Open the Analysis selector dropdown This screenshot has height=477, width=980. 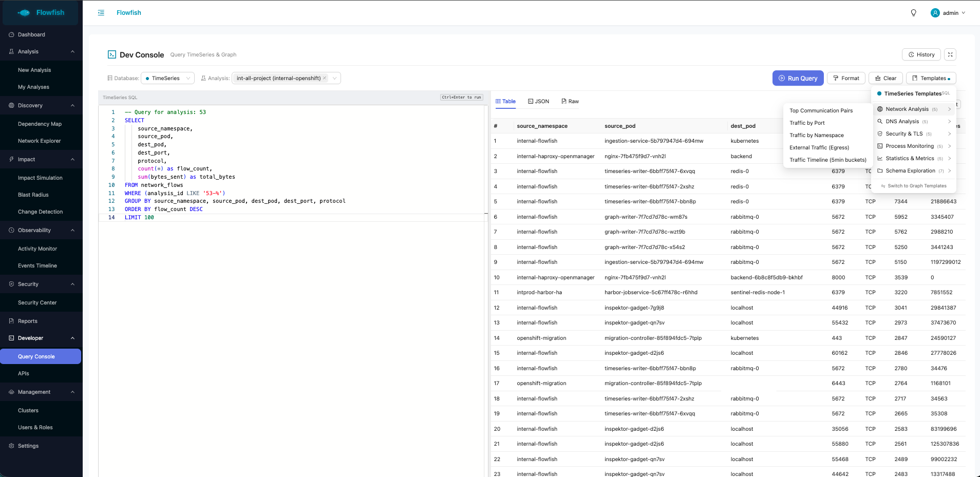click(334, 79)
